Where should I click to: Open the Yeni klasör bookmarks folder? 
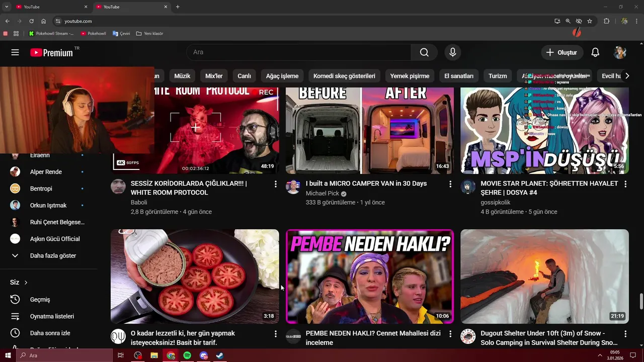149,34
